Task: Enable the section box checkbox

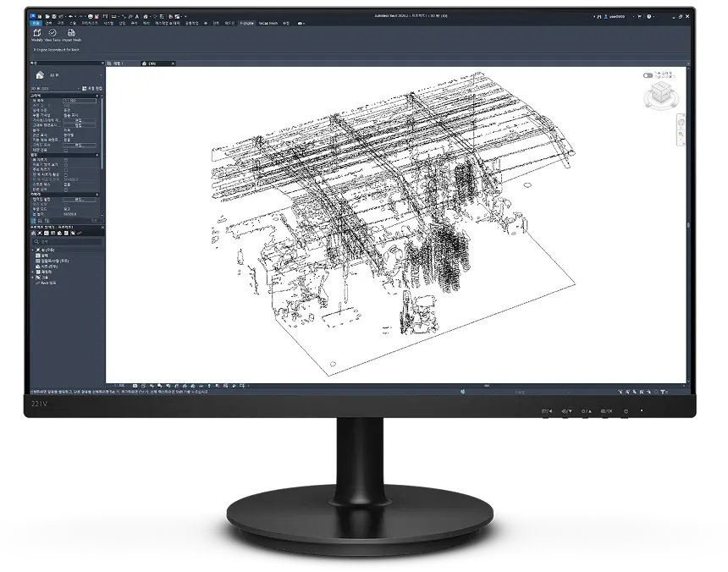Action: point(65,190)
